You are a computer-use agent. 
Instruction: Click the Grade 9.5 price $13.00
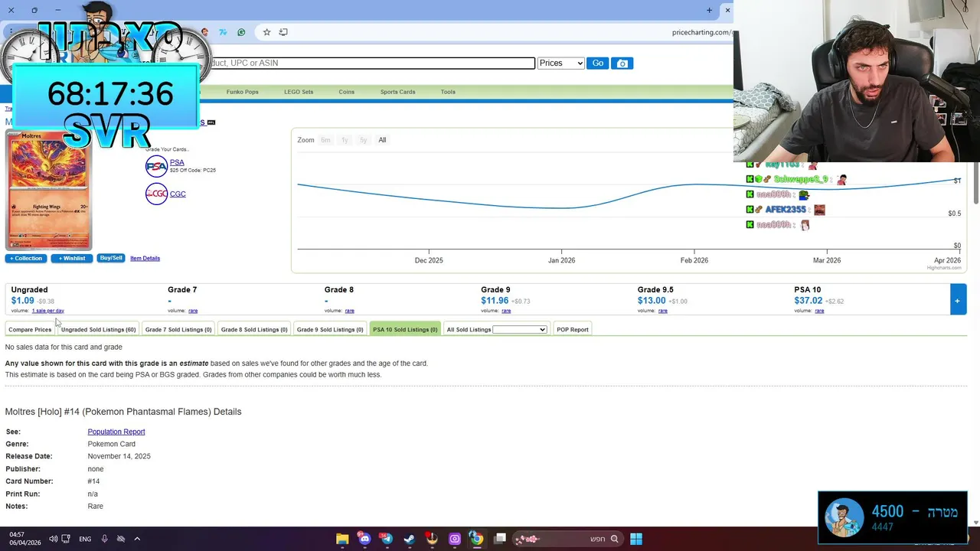pos(652,301)
